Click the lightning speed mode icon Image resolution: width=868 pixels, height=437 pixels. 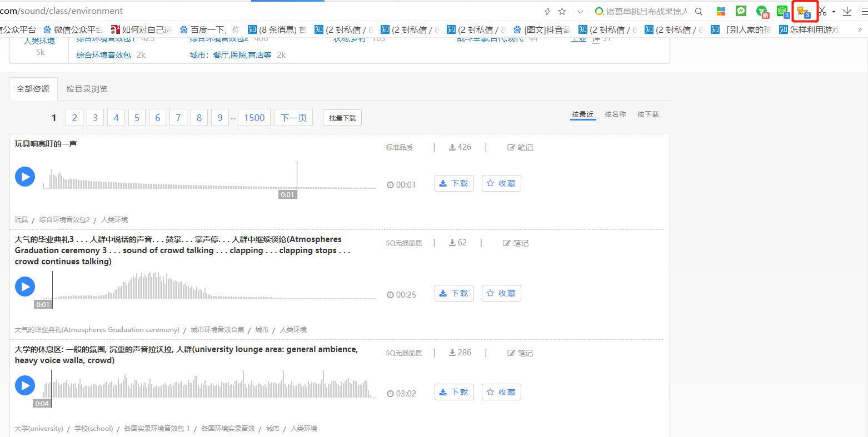point(547,11)
